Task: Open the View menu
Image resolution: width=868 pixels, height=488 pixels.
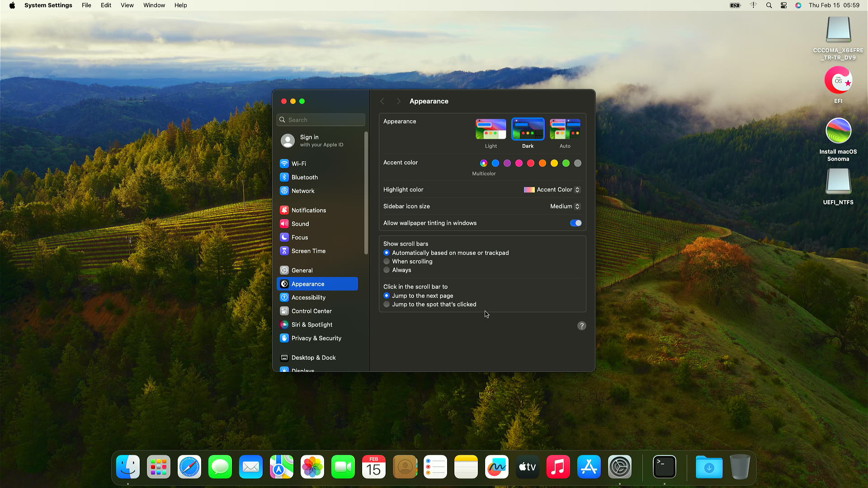Action: point(127,5)
